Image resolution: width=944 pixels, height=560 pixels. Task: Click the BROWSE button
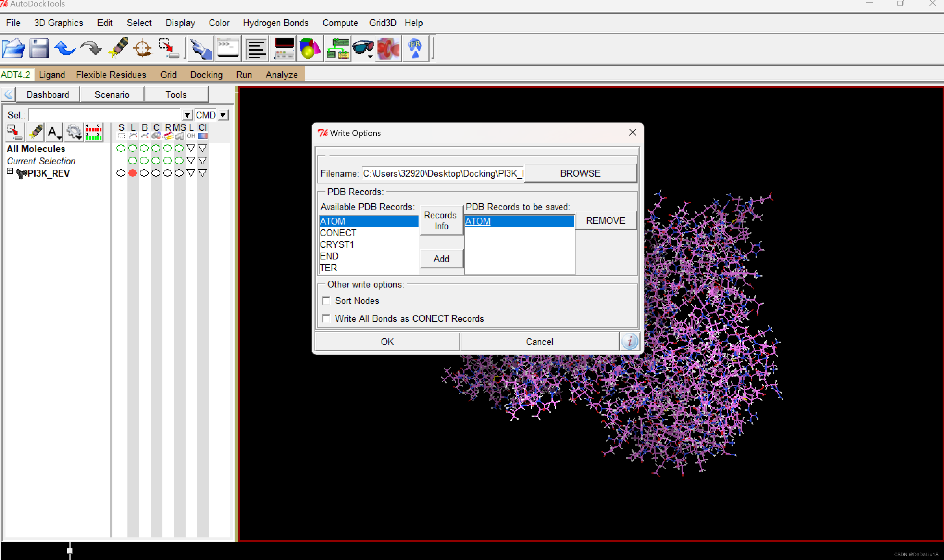pyautogui.click(x=580, y=173)
